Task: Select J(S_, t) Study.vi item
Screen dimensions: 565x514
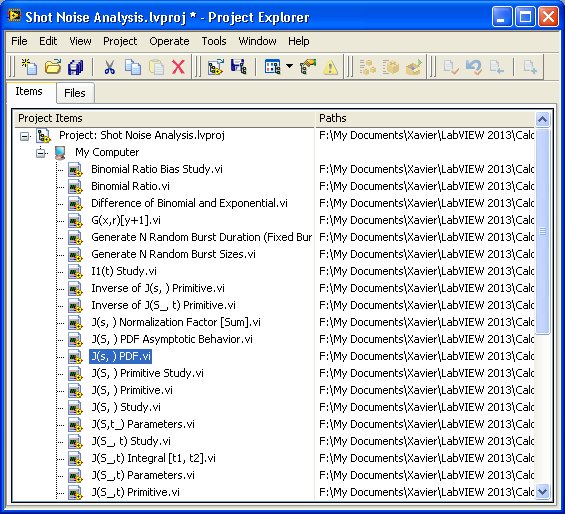Action: coord(131,441)
